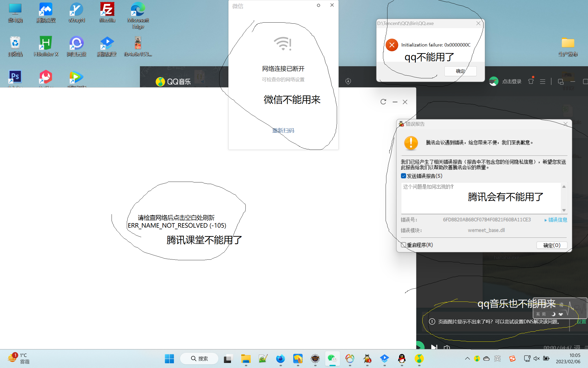This screenshot has height=368, width=588.
Task: Open QQ Music main menu hamburger icon
Action: (543, 81)
